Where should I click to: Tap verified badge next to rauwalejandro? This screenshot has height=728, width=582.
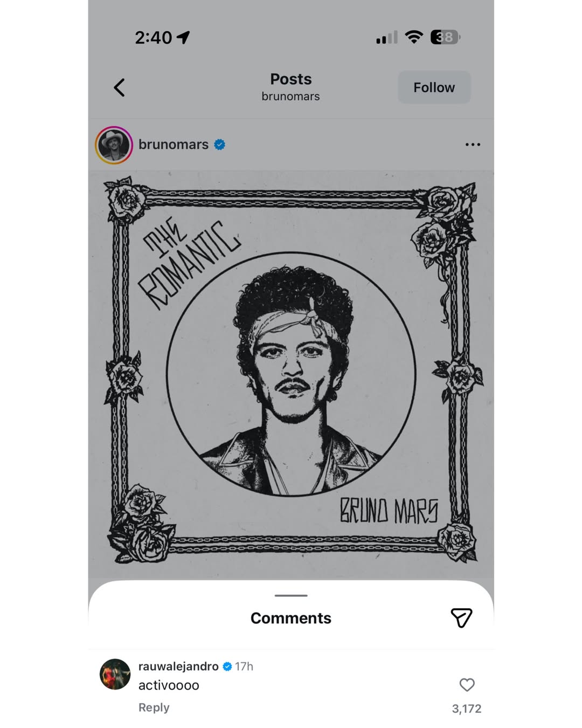pyautogui.click(x=227, y=667)
